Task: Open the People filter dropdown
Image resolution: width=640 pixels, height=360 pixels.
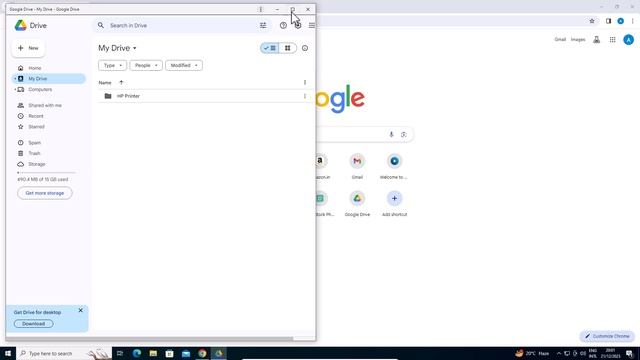Action: tap(146, 65)
